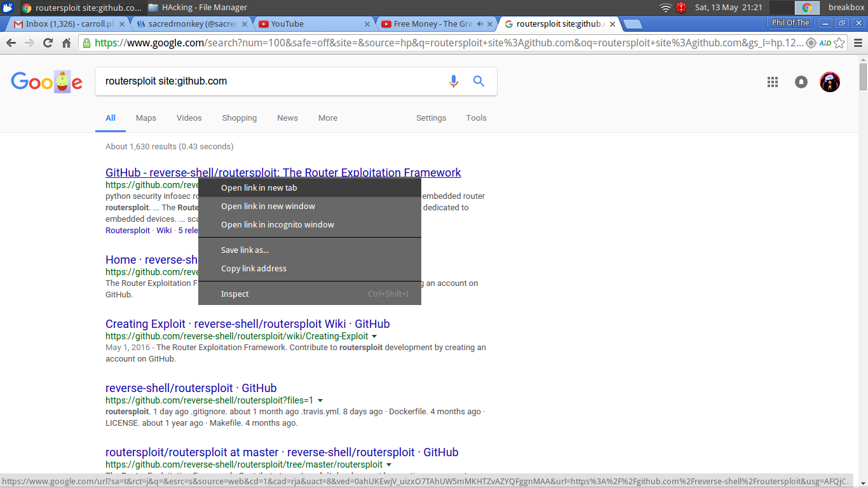
Task: Click the breakbox user label
Action: click(846, 8)
